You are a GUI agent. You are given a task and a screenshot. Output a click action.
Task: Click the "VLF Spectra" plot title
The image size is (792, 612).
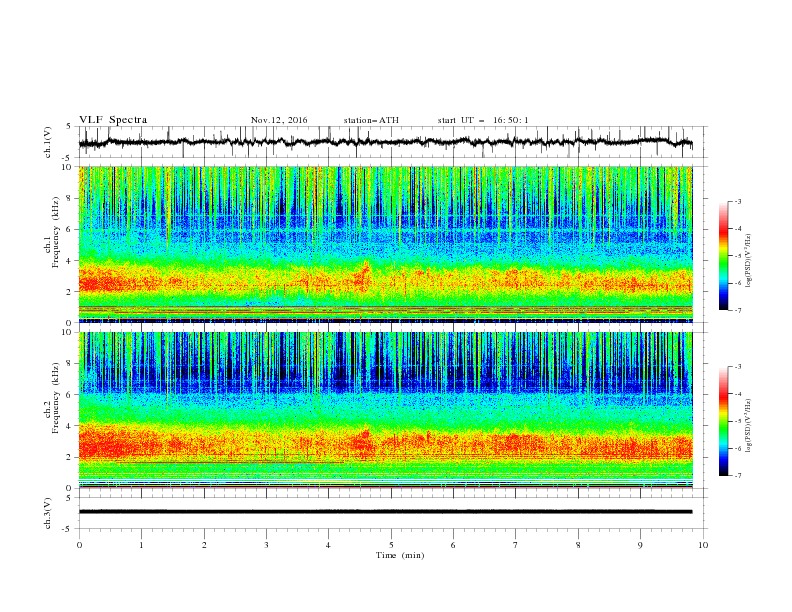pos(113,120)
